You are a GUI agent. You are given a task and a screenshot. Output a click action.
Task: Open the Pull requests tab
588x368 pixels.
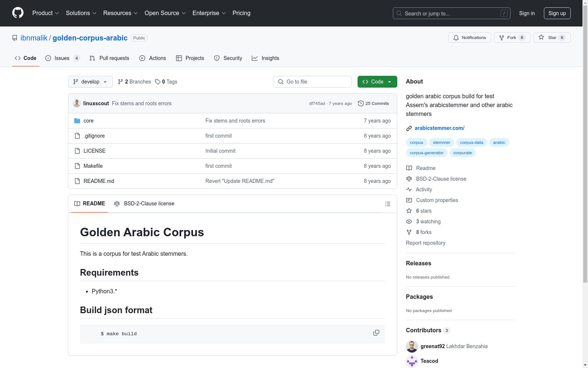pos(109,58)
